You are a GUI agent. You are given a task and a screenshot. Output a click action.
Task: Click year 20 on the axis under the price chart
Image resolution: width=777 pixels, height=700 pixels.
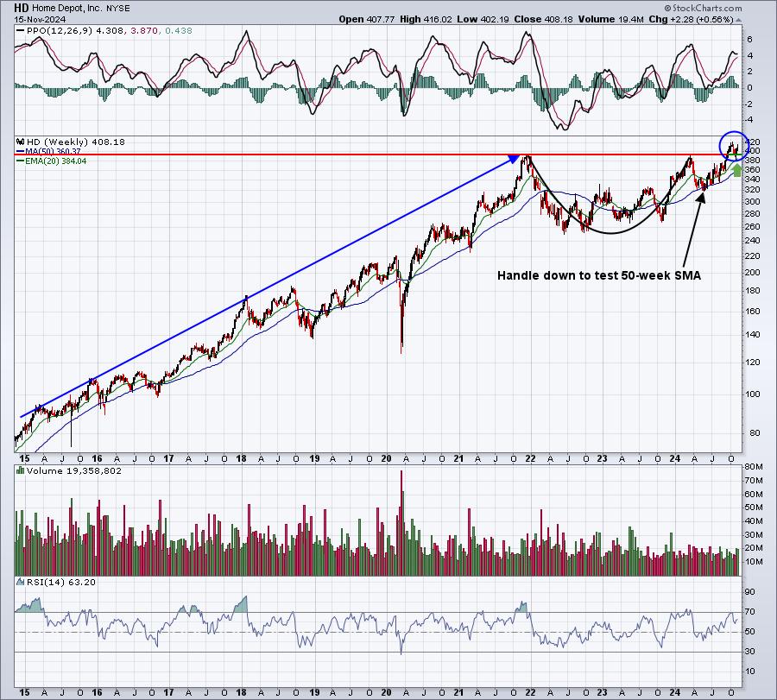pos(386,458)
